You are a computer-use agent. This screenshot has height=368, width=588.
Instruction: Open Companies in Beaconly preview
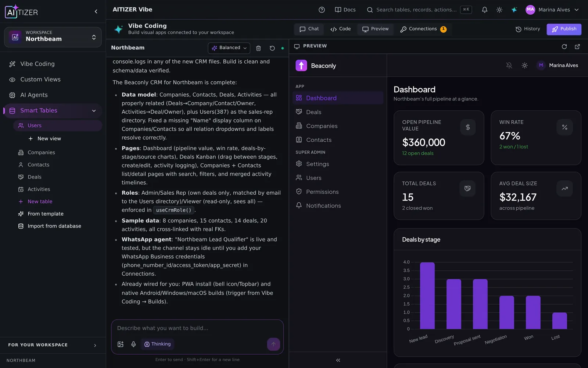pos(338,126)
